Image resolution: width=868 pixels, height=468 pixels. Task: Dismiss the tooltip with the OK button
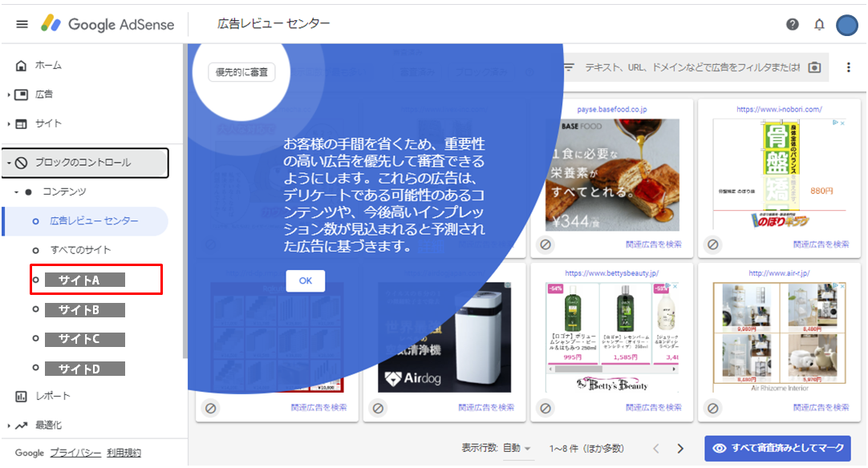(x=306, y=280)
